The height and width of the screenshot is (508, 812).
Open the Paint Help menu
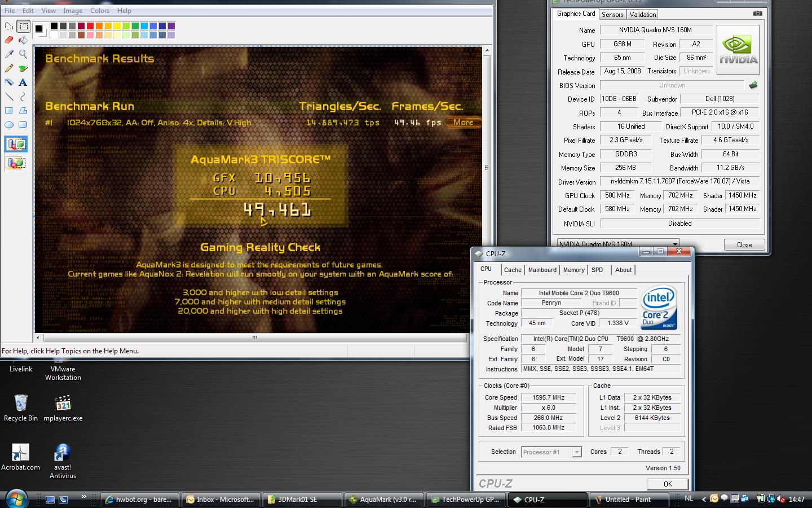coord(124,10)
